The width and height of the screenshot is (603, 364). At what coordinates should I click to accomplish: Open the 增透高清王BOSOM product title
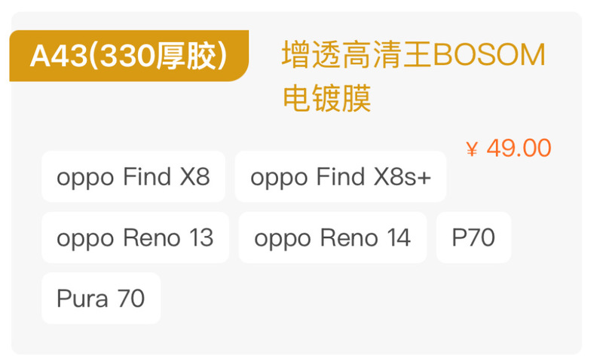413,55
